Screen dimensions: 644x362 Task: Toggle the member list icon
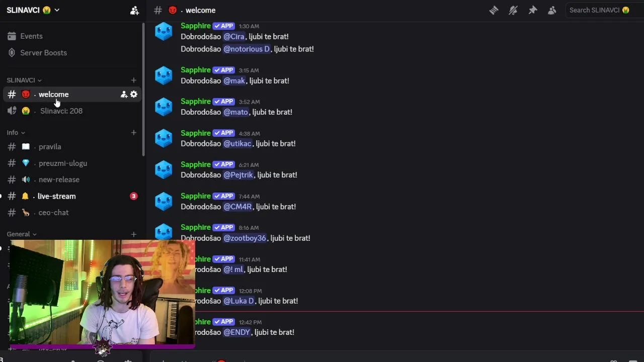(x=552, y=10)
